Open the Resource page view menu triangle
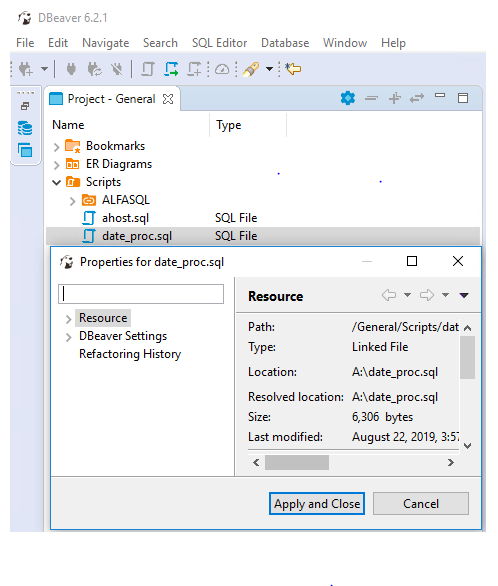The width and height of the screenshot is (498, 586). (464, 295)
